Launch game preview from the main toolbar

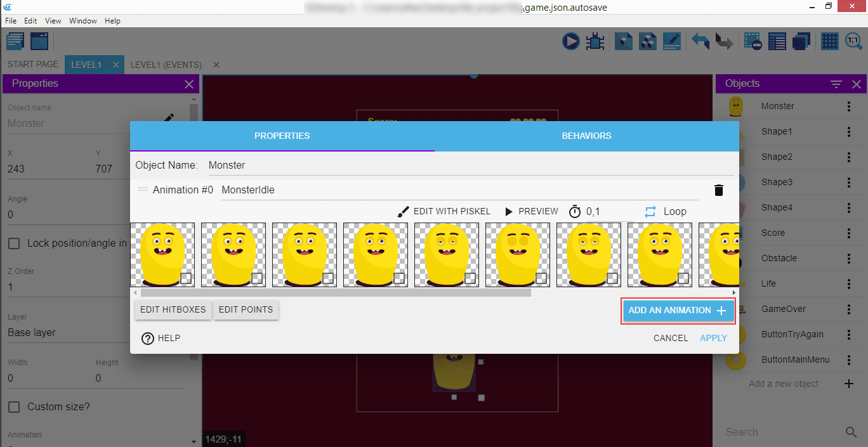570,42
